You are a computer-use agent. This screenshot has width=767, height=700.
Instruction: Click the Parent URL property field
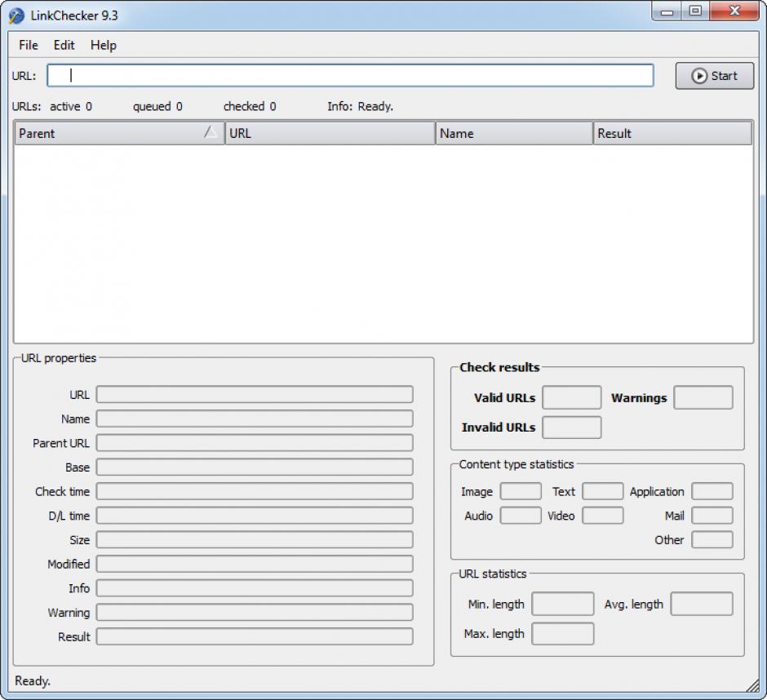(x=255, y=443)
